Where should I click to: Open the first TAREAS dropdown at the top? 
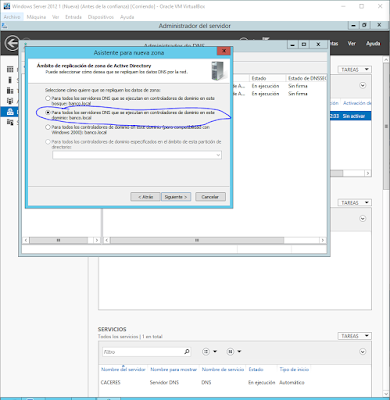point(355,69)
